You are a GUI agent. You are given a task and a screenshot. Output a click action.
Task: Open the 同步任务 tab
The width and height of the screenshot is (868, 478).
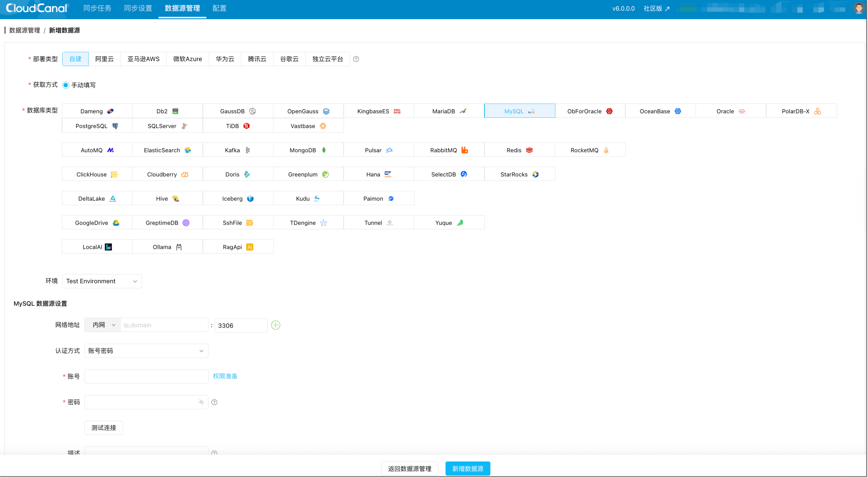pyautogui.click(x=97, y=8)
